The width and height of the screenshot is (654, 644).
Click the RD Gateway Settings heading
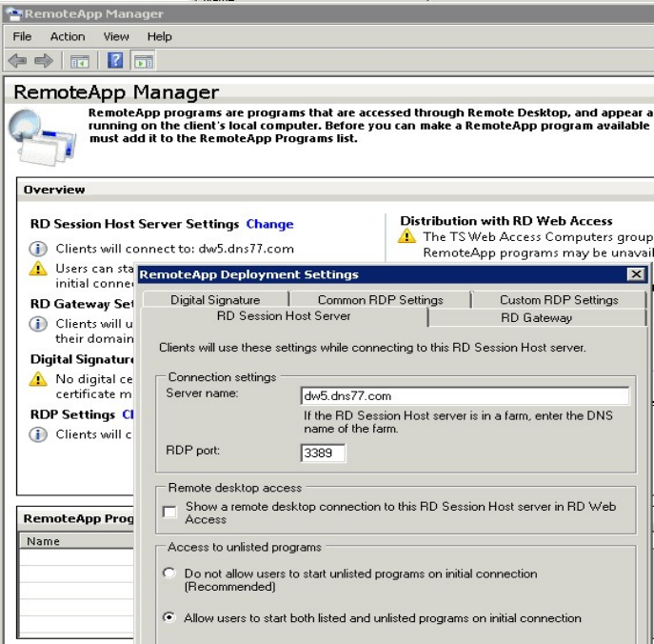pos(82,304)
